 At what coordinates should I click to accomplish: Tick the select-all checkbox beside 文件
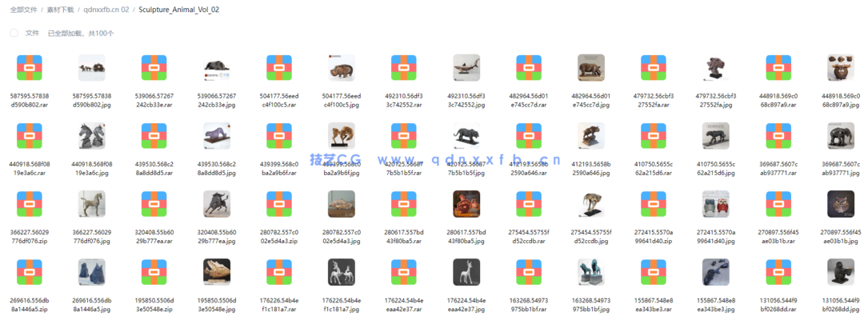(x=14, y=33)
